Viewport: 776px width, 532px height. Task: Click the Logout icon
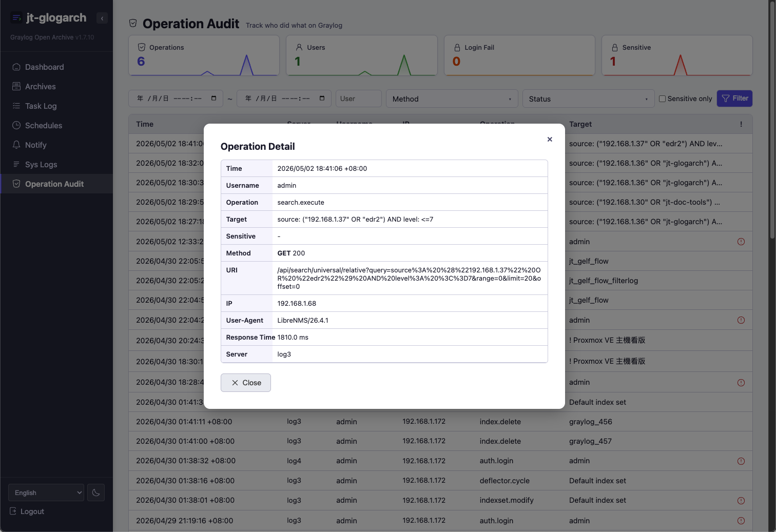(x=13, y=511)
